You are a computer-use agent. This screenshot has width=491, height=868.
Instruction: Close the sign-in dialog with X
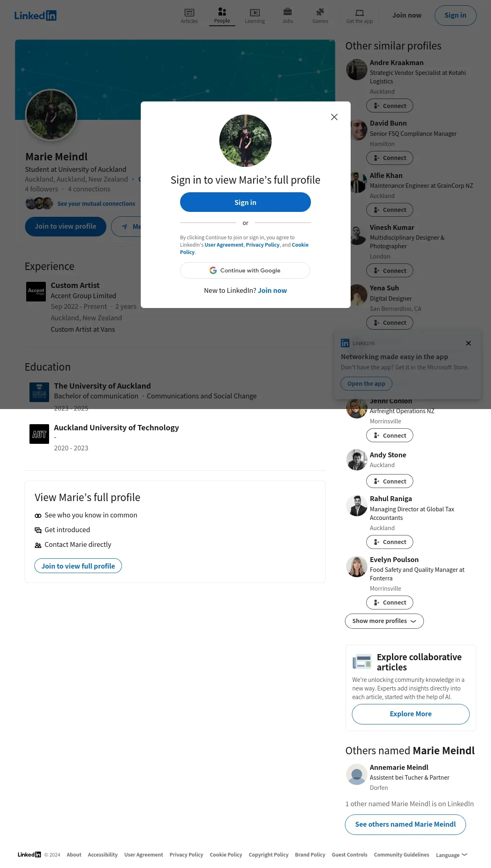click(x=334, y=117)
